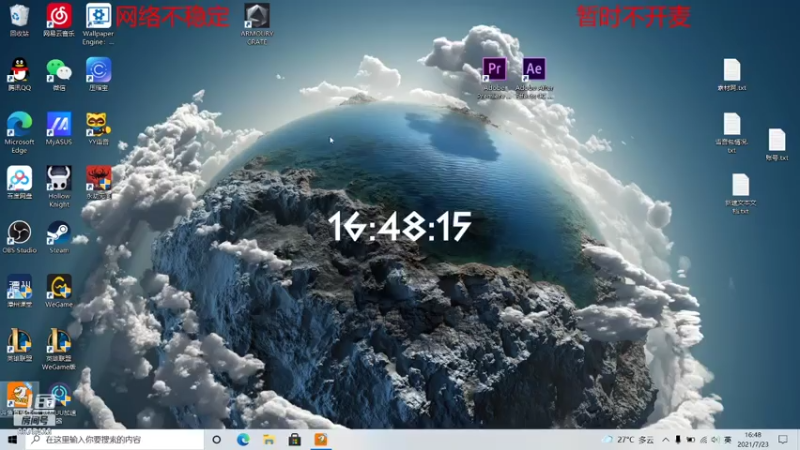Open Wallpaper Engine desktop shortcut

pyautogui.click(x=98, y=24)
